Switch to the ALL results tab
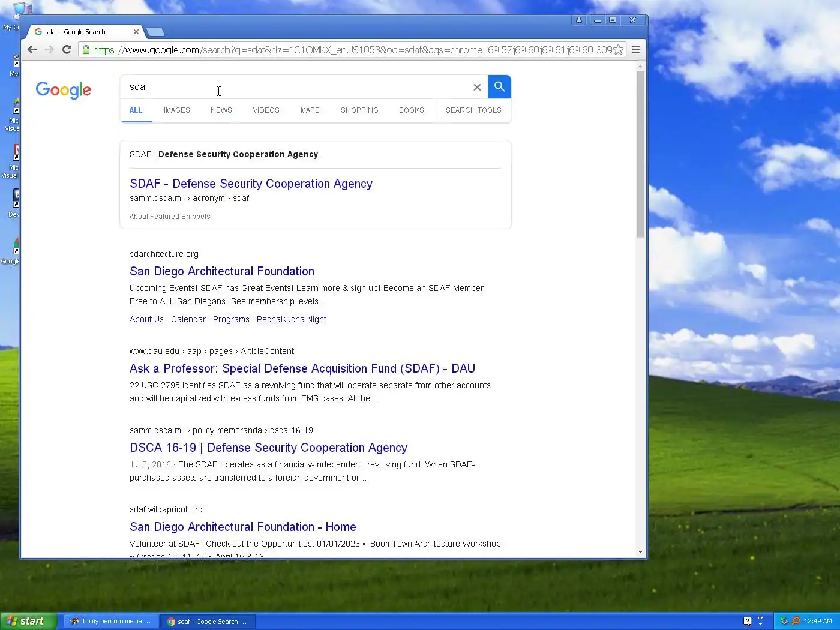This screenshot has height=630, width=840. click(136, 110)
